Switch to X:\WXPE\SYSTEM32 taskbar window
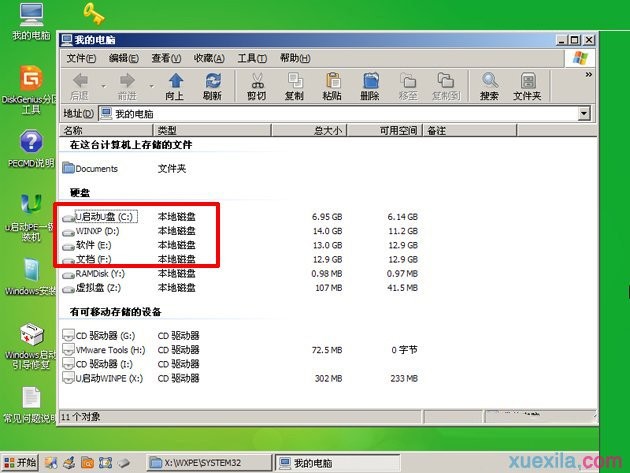630x473 pixels. point(209,463)
